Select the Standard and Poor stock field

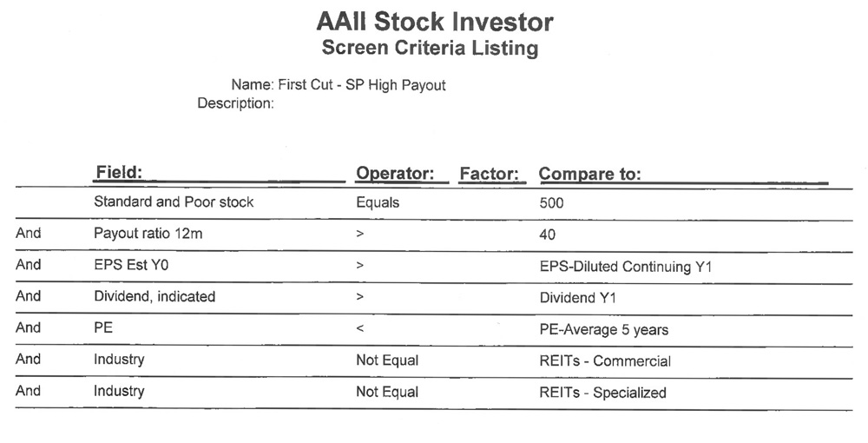pos(174,202)
